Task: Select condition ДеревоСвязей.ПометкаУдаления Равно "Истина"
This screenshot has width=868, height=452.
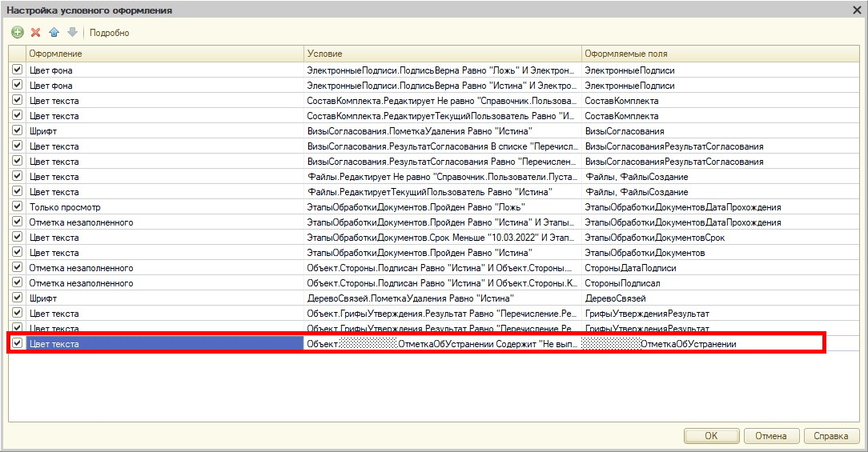Action: [442, 298]
